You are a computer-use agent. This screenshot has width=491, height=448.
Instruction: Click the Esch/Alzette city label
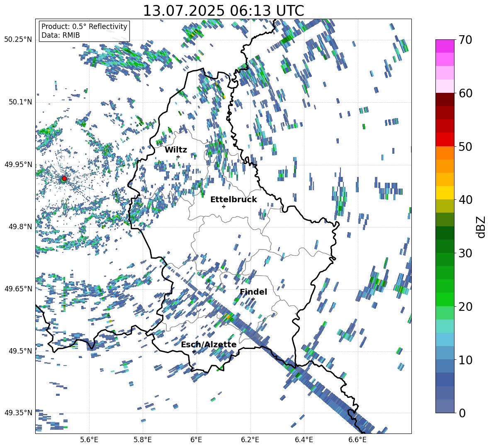[x=209, y=345]
